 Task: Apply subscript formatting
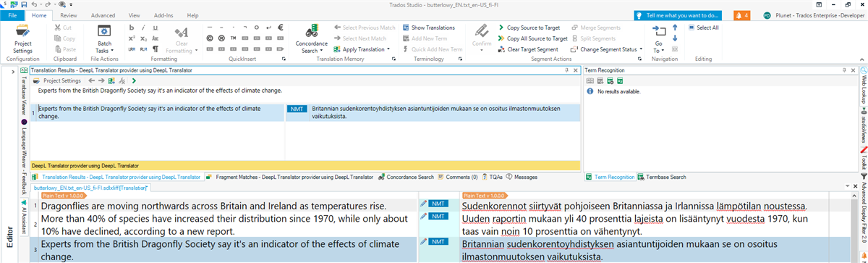click(144, 38)
